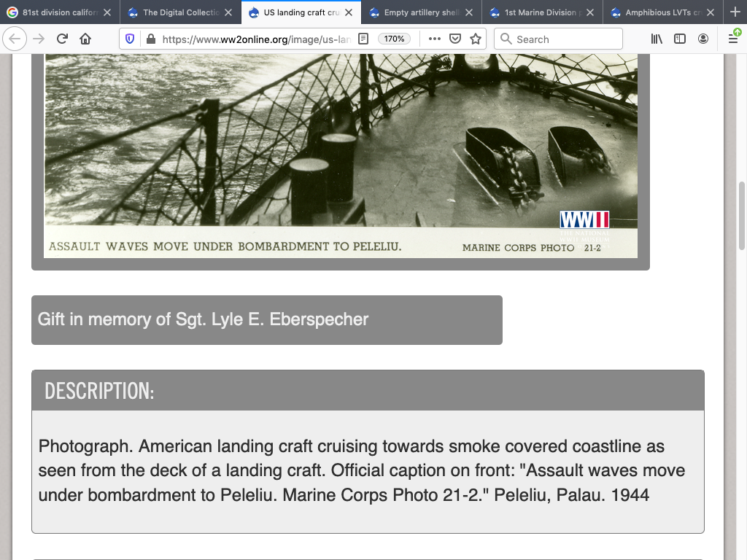Open the Library bookmarks and history icon

point(657,39)
